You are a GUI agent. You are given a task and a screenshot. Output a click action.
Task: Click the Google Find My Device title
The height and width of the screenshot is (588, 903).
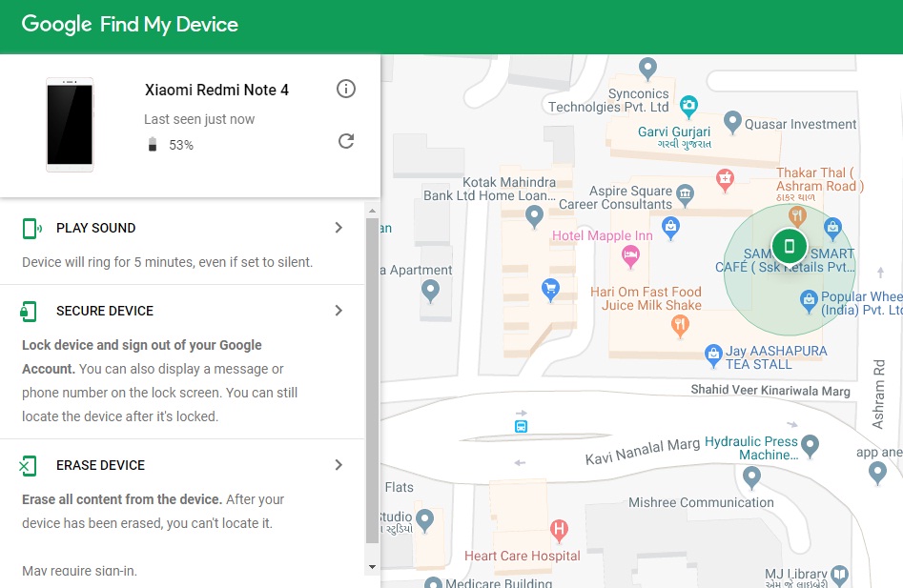pyautogui.click(x=130, y=25)
